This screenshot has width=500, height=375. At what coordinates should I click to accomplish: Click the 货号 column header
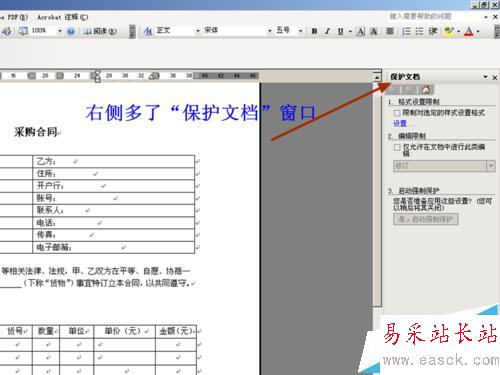pos(16,331)
